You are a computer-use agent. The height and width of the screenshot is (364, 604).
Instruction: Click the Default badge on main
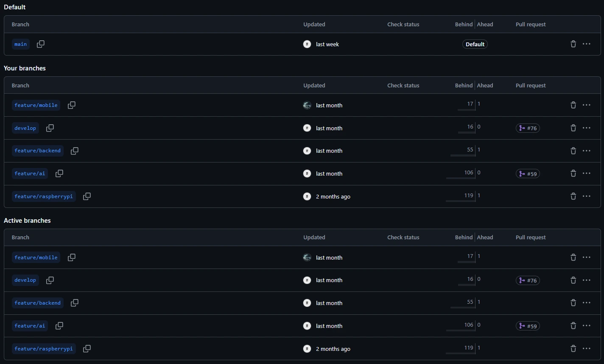coord(475,44)
